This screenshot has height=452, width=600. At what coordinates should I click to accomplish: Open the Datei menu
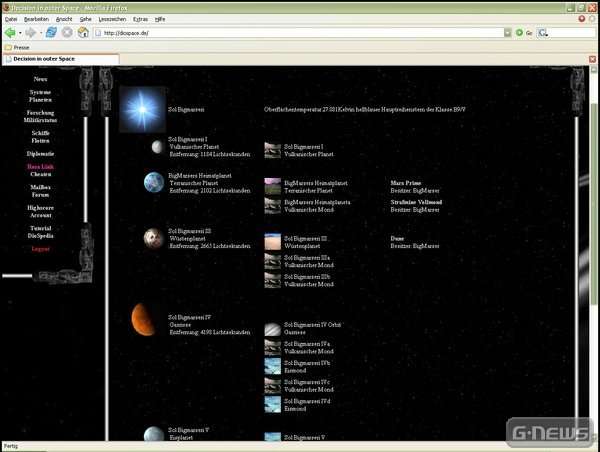(x=11, y=19)
